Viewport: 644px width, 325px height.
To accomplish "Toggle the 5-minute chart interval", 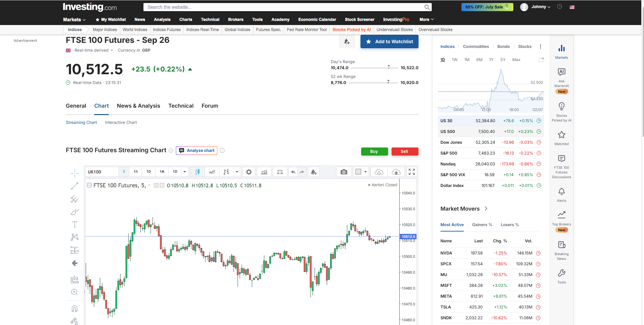I will tap(124, 172).
